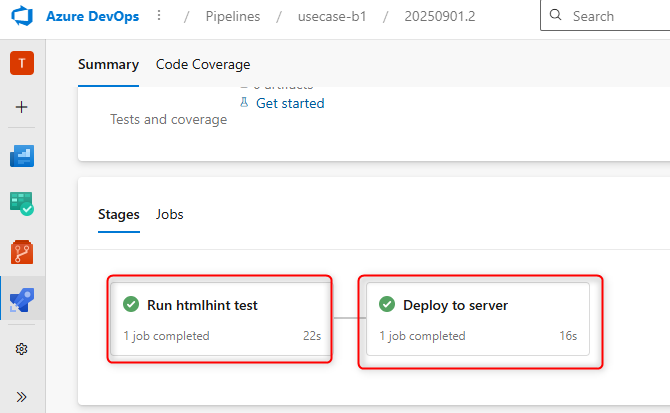
Task: Open the Test Plans sidebar icon
Action: [x=22, y=204]
